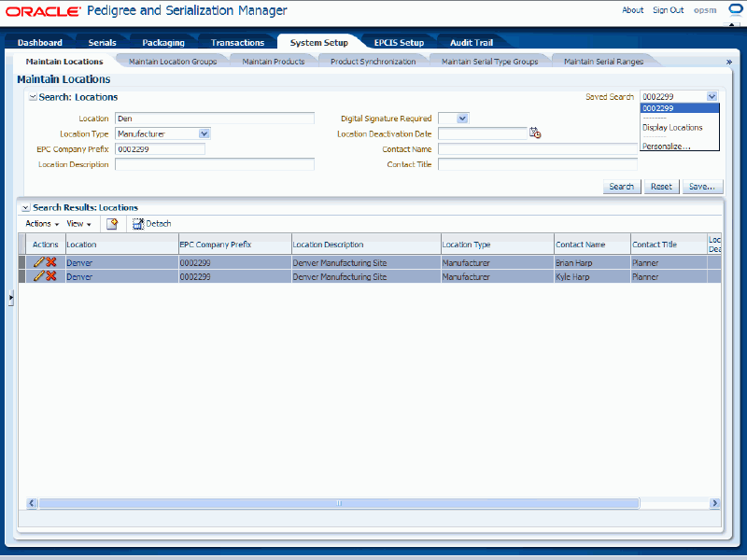
Task: Open the Denver link in Brian Harp row
Action: point(79,263)
